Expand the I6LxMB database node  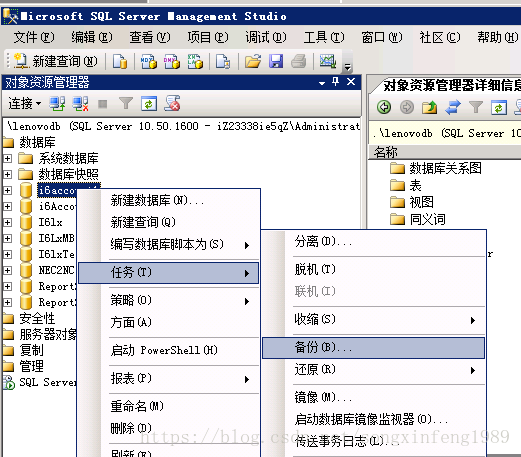click(x=7, y=238)
